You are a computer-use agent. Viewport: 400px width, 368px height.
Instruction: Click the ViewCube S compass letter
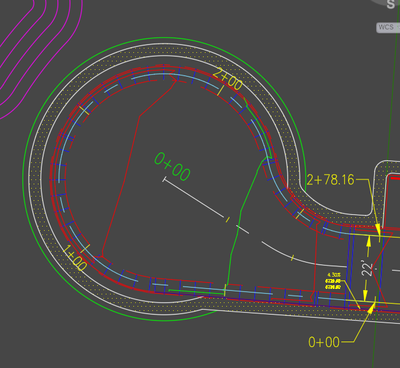click(390, 4)
